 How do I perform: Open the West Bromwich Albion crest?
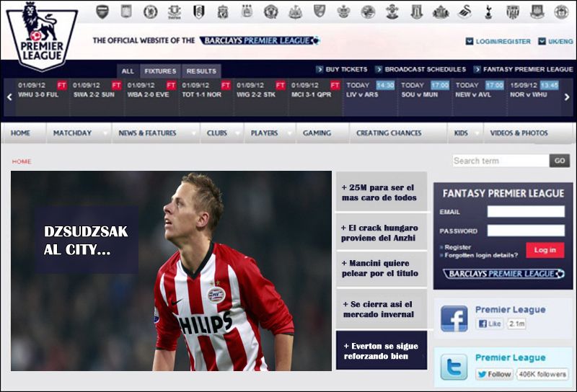[x=513, y=12]
